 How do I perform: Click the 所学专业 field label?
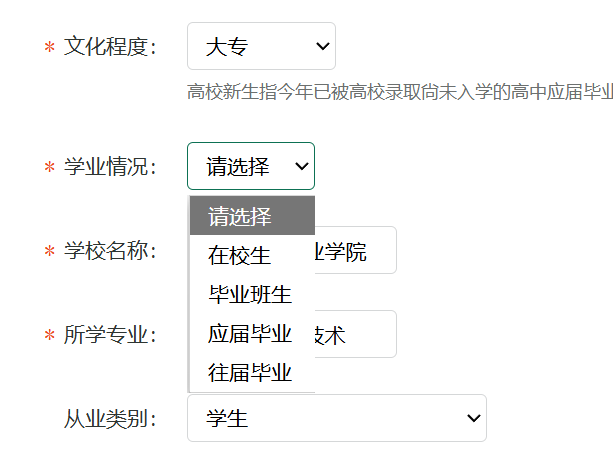point(110,335)
